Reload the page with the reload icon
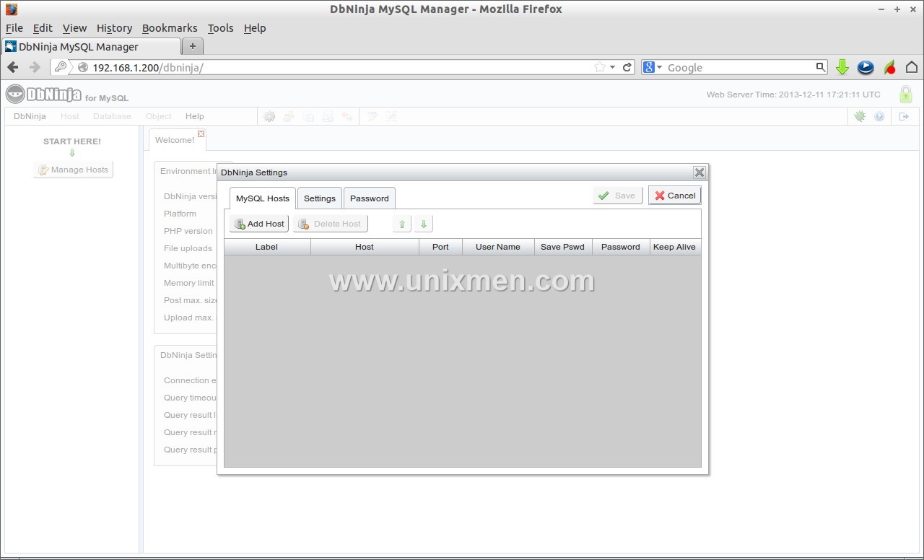 point(627,67)
